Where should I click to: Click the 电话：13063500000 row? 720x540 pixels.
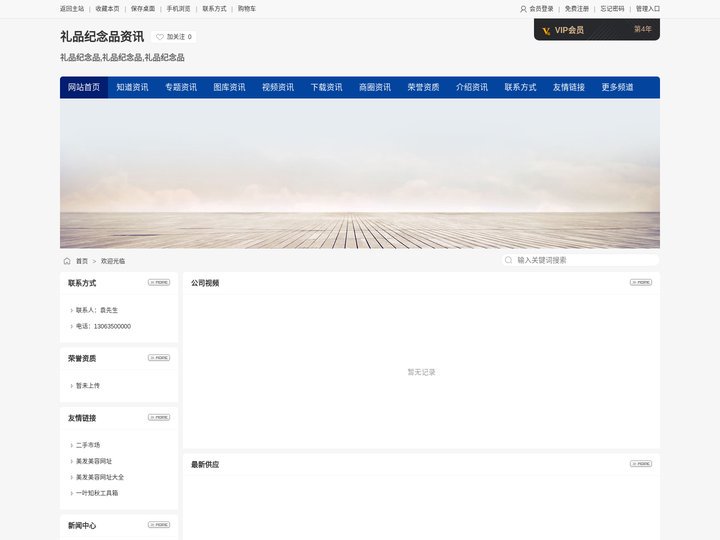click(103, 326)
